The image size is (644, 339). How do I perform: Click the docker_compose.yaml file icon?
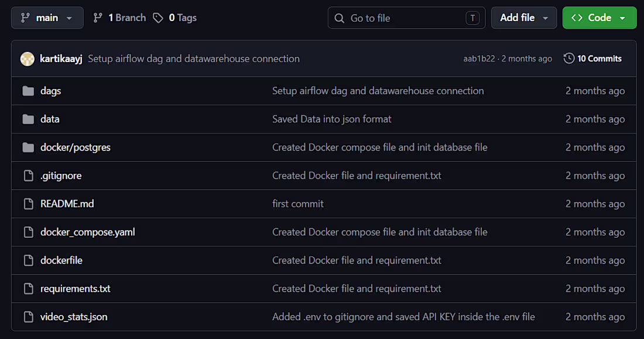pos(28,232)
